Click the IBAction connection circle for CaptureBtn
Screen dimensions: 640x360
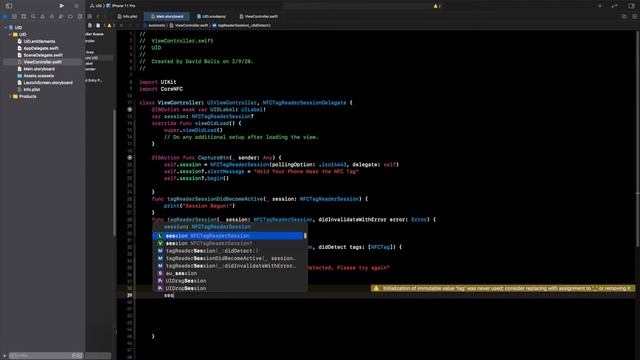130,158
